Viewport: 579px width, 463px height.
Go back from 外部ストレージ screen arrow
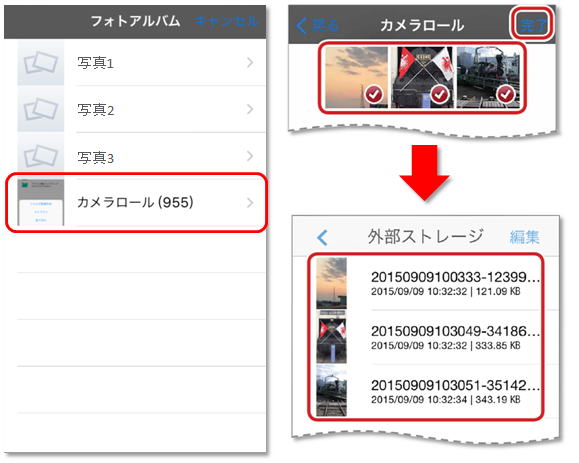(x=322, y=237)
